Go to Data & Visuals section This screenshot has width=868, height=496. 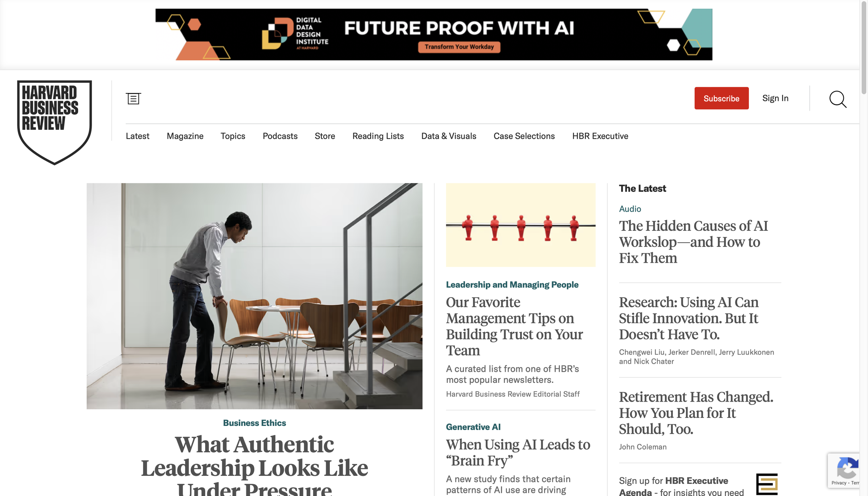point(449,136)
